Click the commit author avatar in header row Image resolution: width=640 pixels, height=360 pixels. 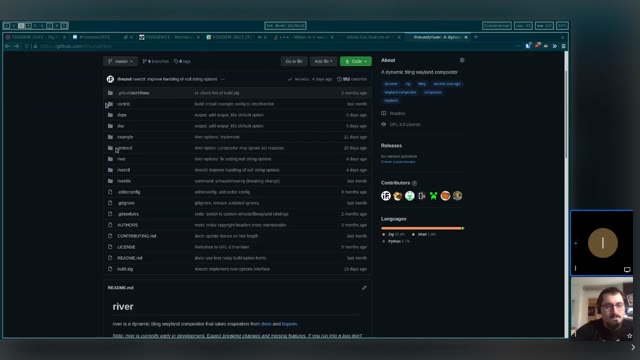110,79
